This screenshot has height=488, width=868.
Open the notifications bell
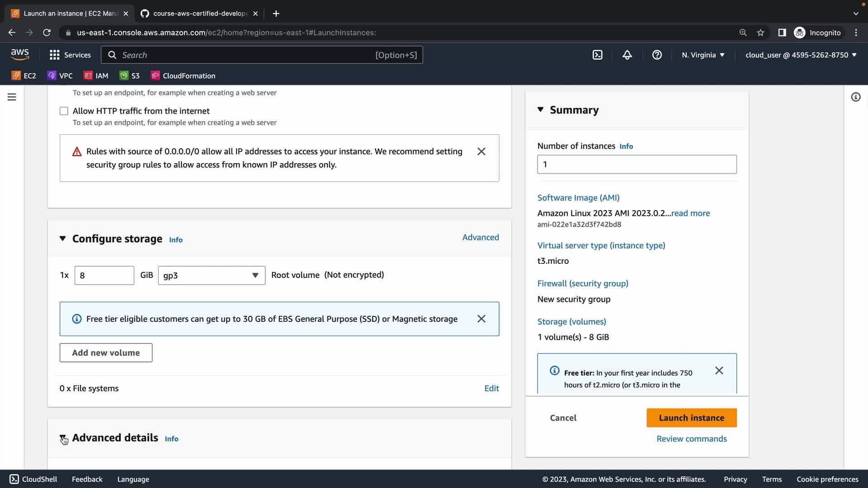click(627, 55)
